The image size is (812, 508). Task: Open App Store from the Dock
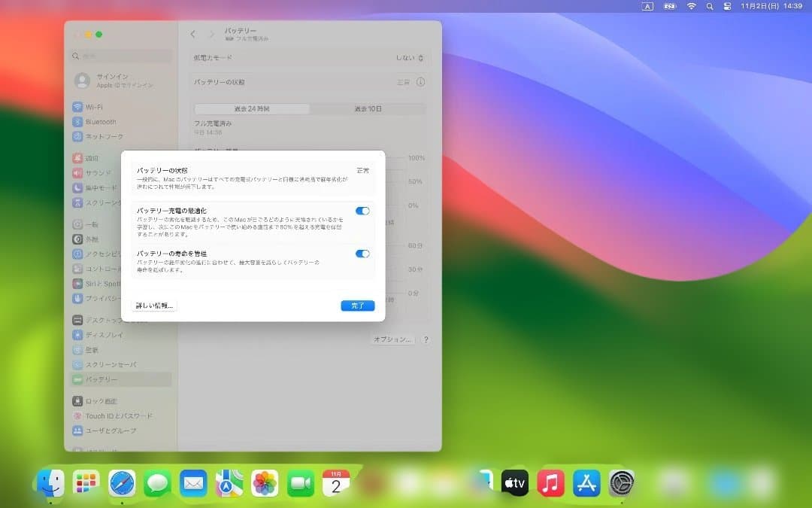(586, 483)
